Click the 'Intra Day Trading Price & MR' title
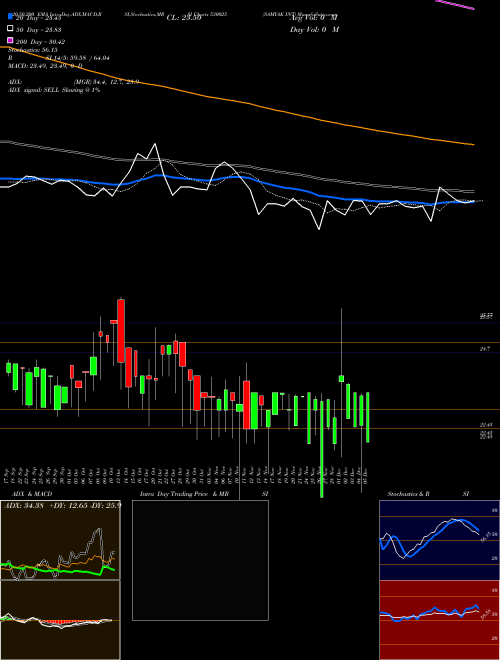This screenshot has width=500, height=660. (184, 494)
